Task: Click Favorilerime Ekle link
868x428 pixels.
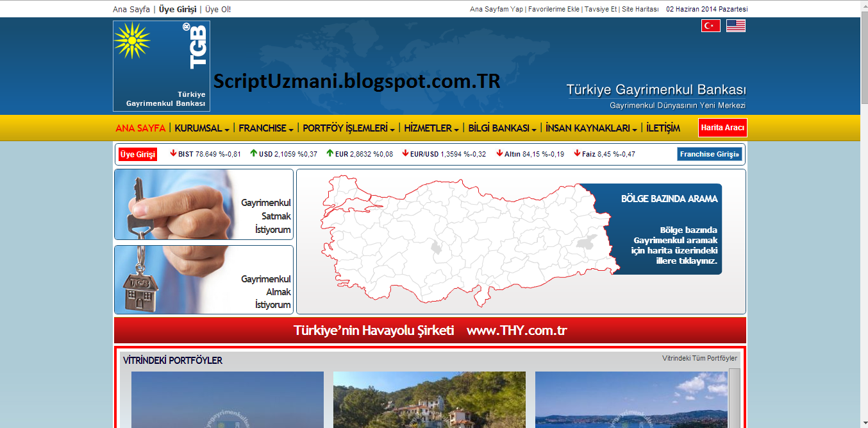Action: pyautogui.click(x=553, y=9)
